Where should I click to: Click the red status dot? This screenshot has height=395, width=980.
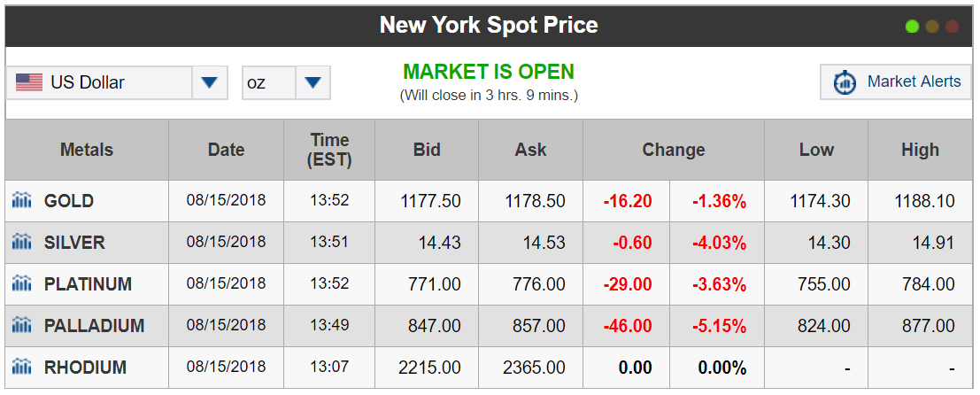point(952,27)
